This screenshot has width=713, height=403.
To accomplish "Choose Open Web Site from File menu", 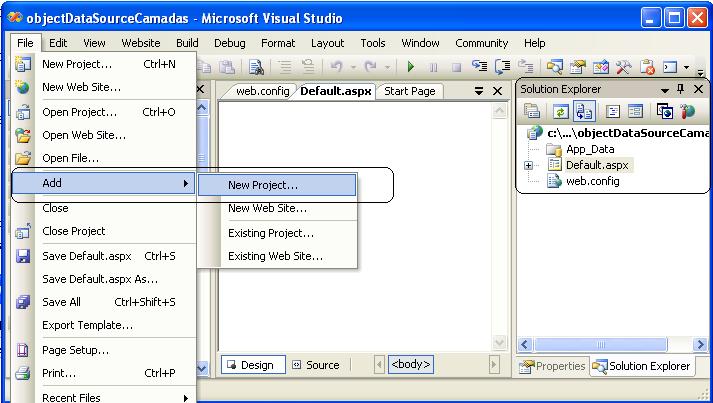I will 105,135.
